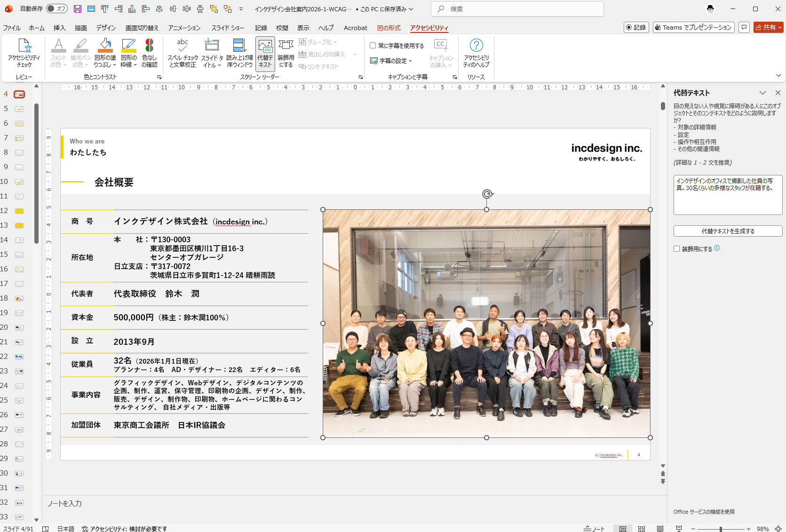Open the 読み上げ順序ウィンドウ pane

coord(239,53)
